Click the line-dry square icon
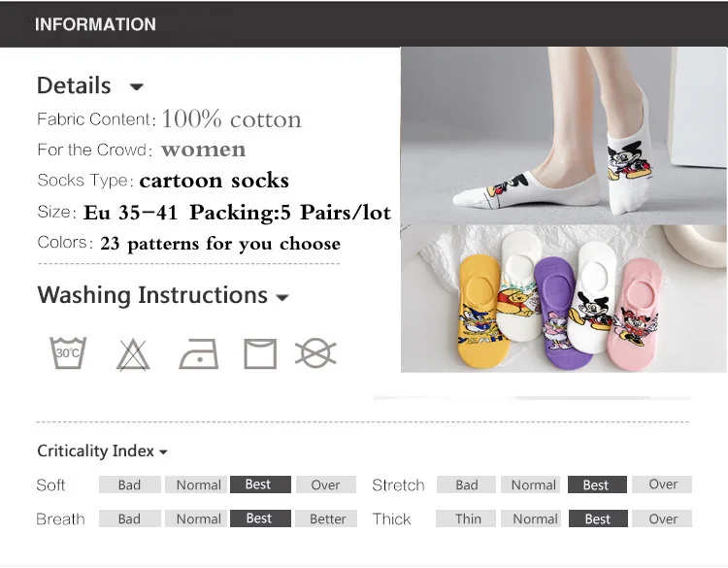The height and width of the screenshot is (568, 728). 260,353
